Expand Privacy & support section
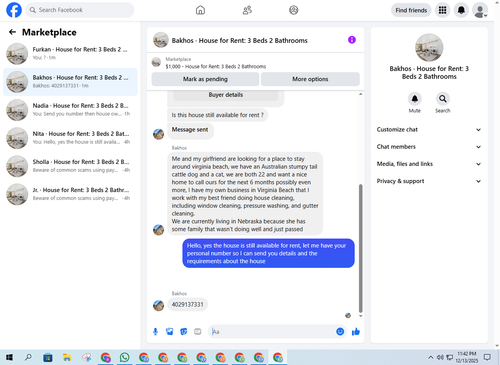 (429, 181)
